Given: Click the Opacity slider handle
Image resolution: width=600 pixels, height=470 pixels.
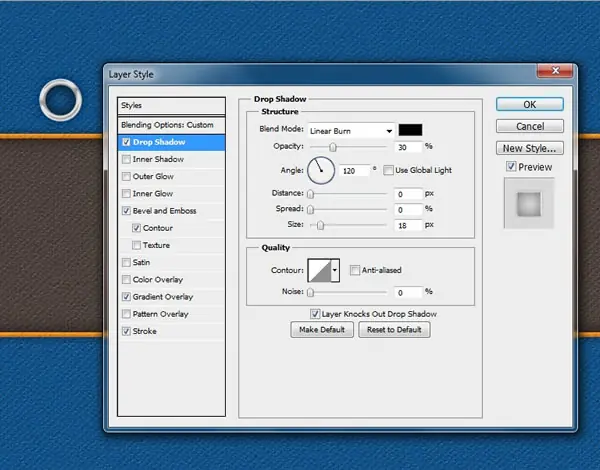Looking at the screenshot, I should (x=333, y=147).
